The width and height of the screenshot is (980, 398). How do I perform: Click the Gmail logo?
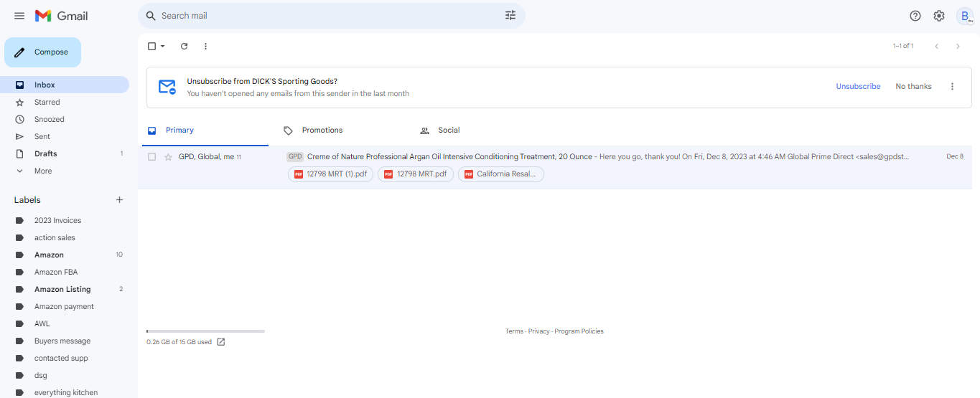tap(61, 16)
